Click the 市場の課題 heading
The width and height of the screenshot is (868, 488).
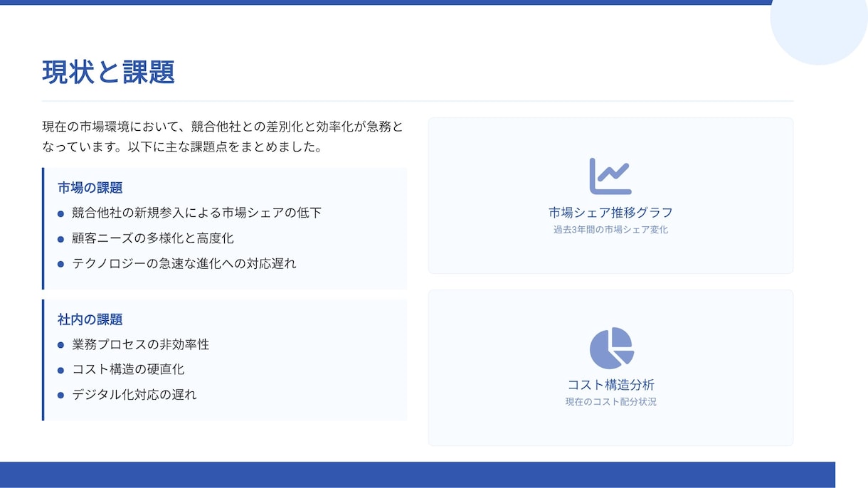90,188
